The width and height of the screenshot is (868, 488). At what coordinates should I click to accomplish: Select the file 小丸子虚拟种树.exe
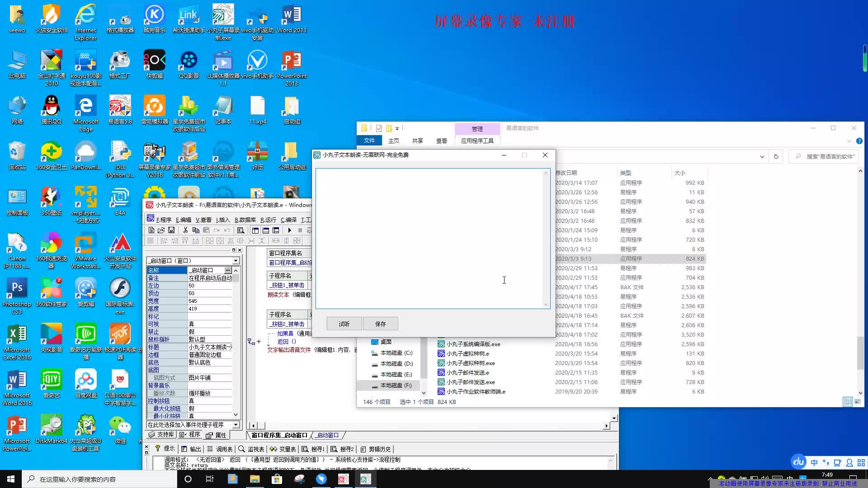(467, 363)
